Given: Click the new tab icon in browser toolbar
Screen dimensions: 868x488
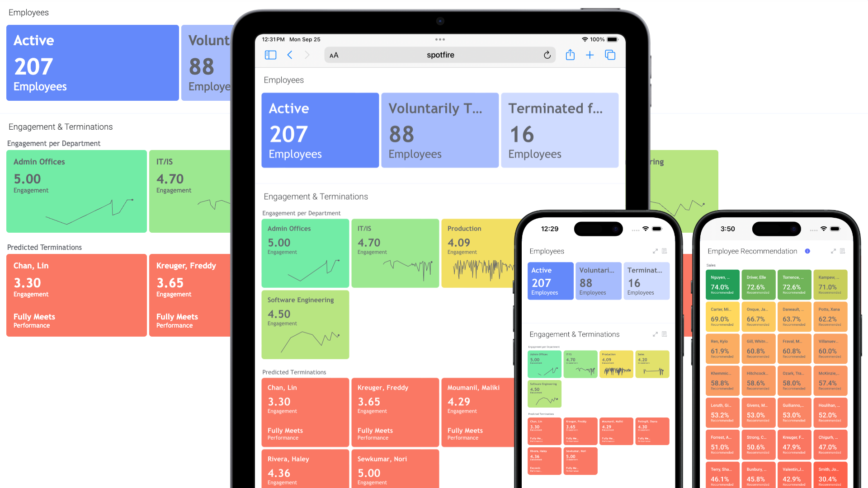Looking at the screenshot, I should 590,55.
